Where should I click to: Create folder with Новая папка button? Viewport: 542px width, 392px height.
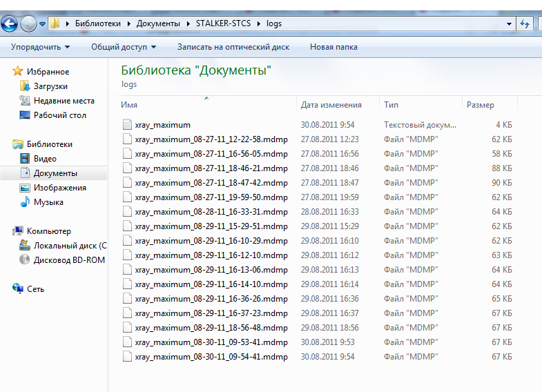point(333,47)
